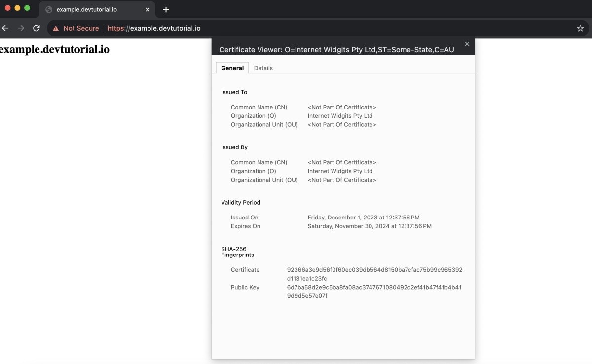Select the General tab
This screenshot has height=364, width=592.
coord(232,68)
